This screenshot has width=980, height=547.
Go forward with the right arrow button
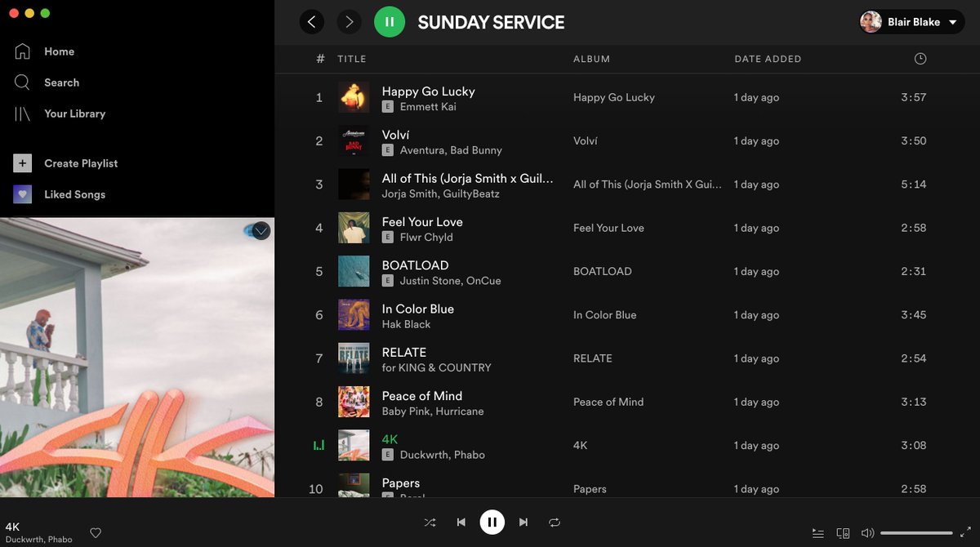point(350,22)
